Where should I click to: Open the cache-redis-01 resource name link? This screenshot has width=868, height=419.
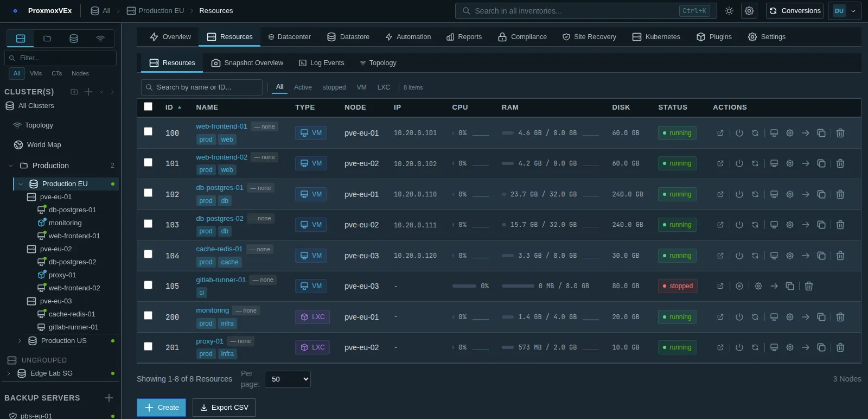tap(219, 249)
